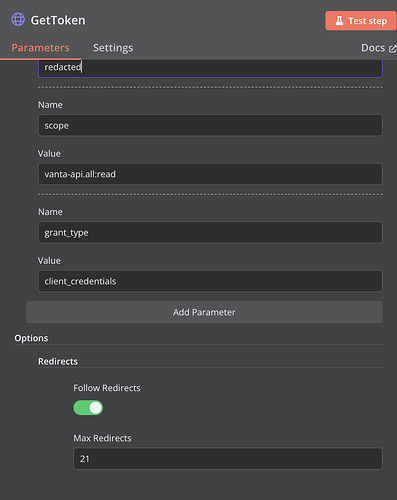The image size is (397, 500).
Task: Click the globe icon beside GetToken
Action: pos(18,20)
